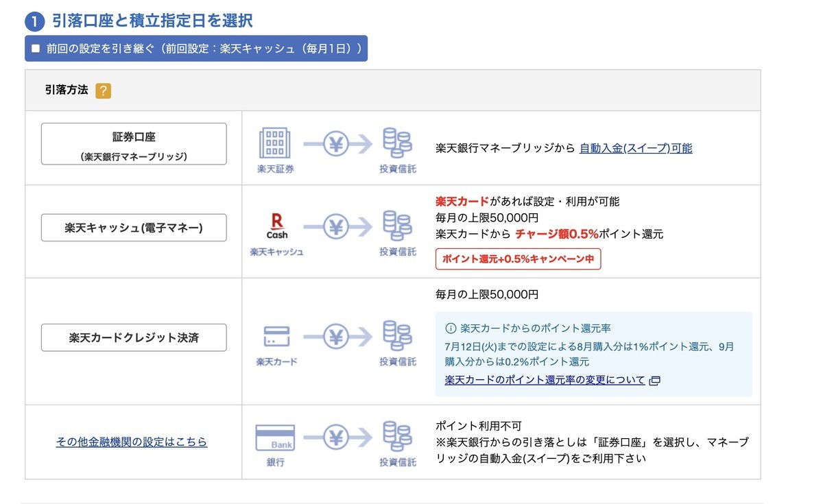Click the 投資信託 coin icon in bank row
823x504 pixels.
tap(397, 437)
